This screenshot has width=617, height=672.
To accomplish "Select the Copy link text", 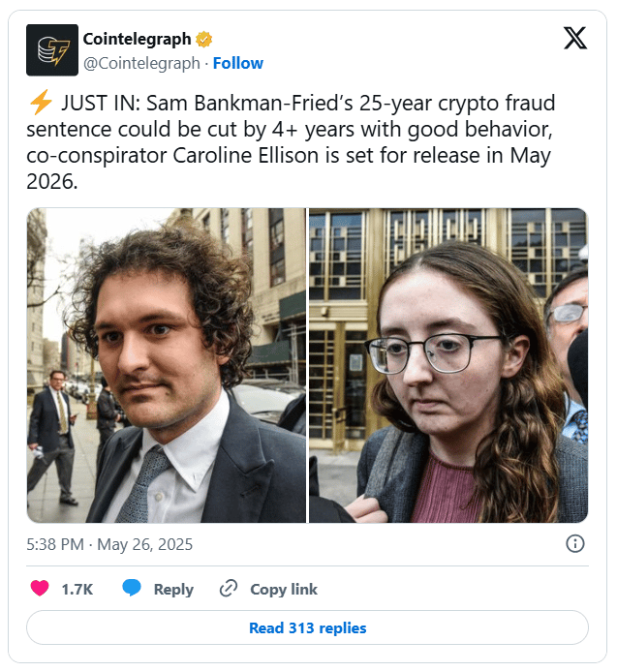I will (284, 590).
